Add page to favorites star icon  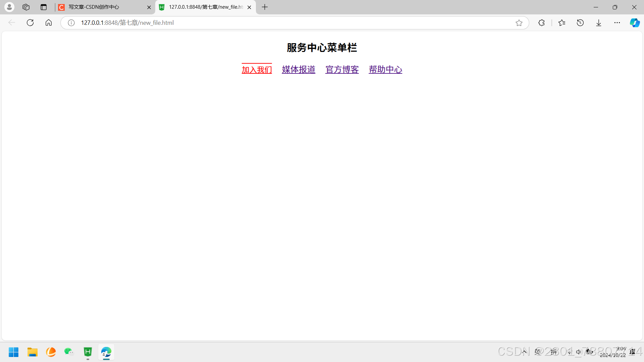click(519, 23)
